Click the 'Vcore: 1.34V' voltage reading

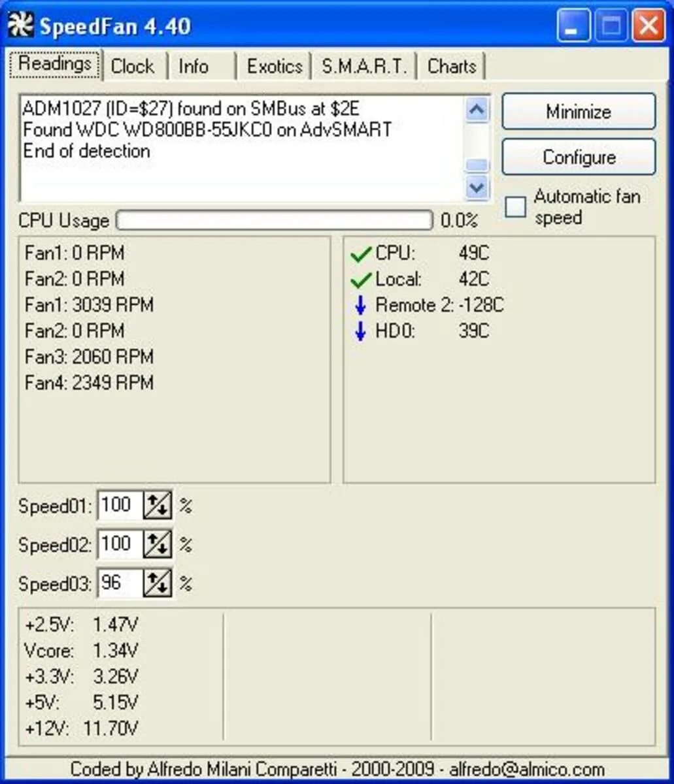(81, 651)
